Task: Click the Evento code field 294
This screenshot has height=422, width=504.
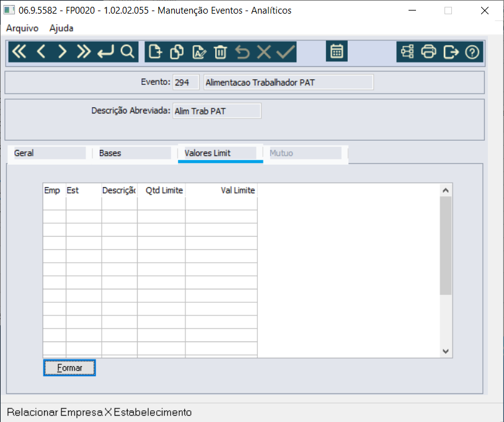Action: click(x=186, y=82)
